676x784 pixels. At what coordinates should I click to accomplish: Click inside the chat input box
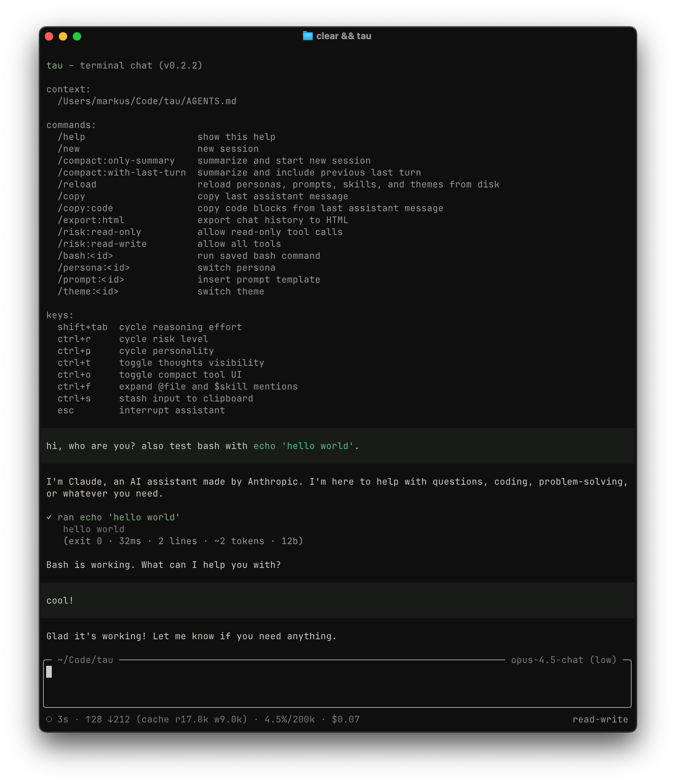337,685
